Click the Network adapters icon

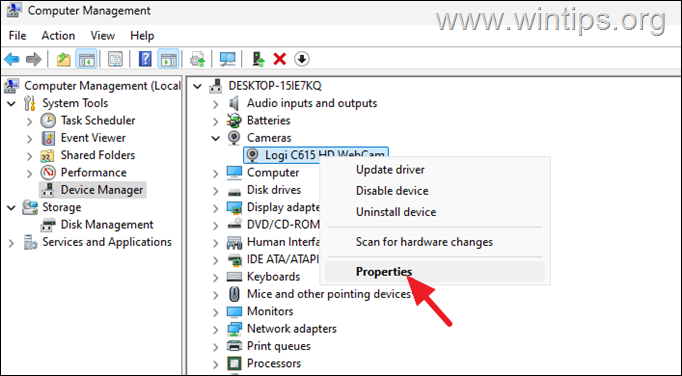pyautogui.click(x=234, y=329)
